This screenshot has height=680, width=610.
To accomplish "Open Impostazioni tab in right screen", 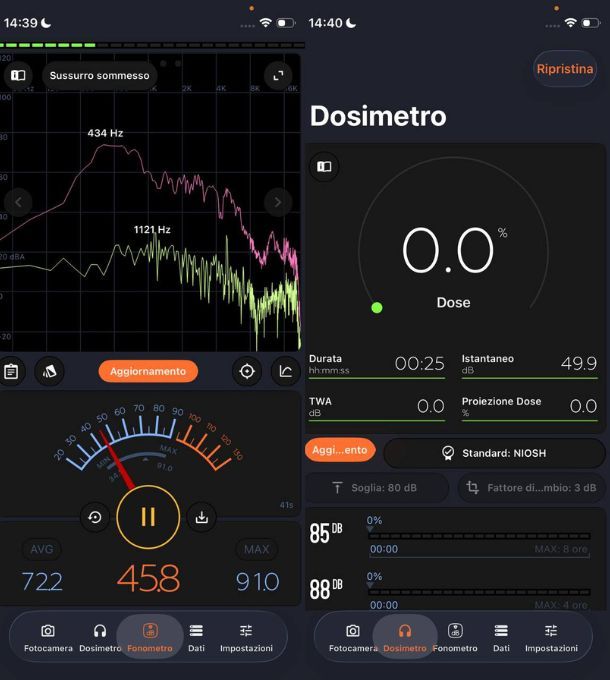I will (x=551, y=638).
